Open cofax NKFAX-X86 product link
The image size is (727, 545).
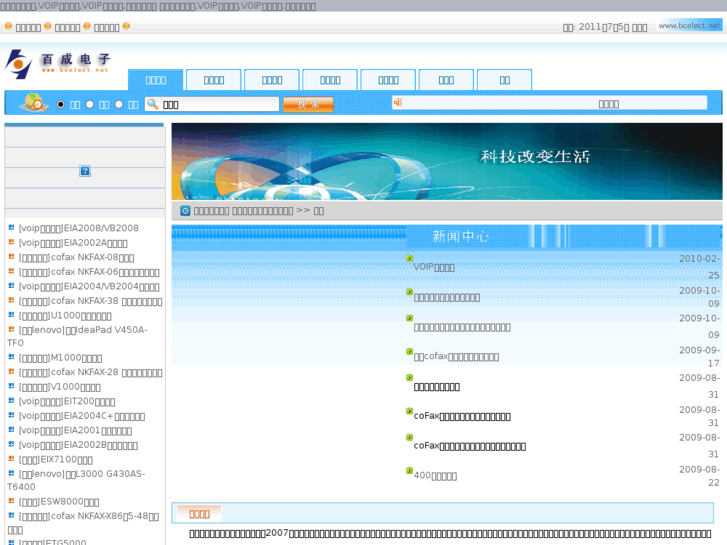[83, 522]
